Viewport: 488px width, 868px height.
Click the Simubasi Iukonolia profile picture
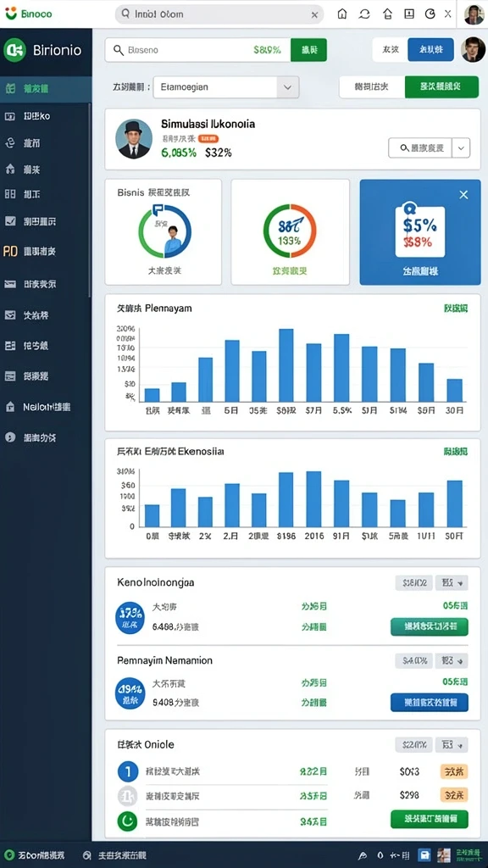pos(134,139)
